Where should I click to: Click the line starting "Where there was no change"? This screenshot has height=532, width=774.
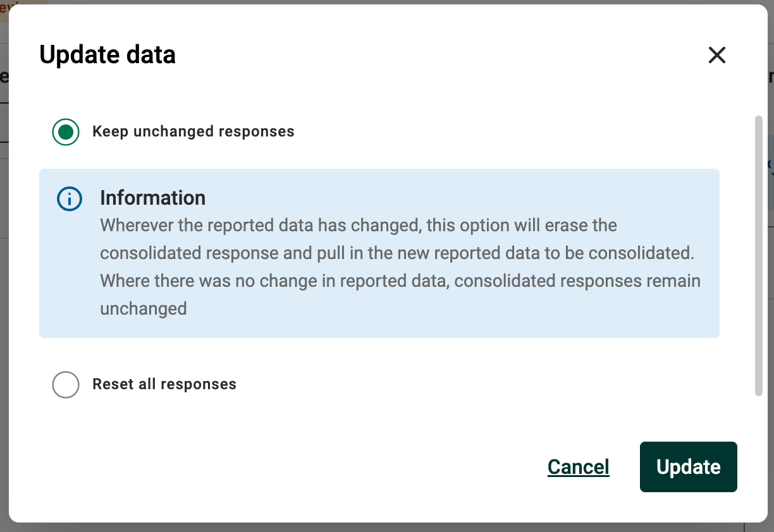pyautogui.click(x=400, y=281)
